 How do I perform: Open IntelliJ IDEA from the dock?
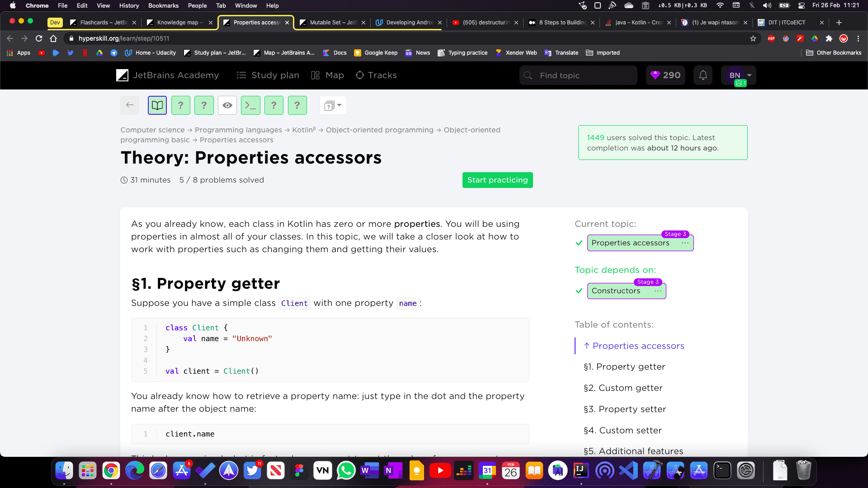pos(581,470)
